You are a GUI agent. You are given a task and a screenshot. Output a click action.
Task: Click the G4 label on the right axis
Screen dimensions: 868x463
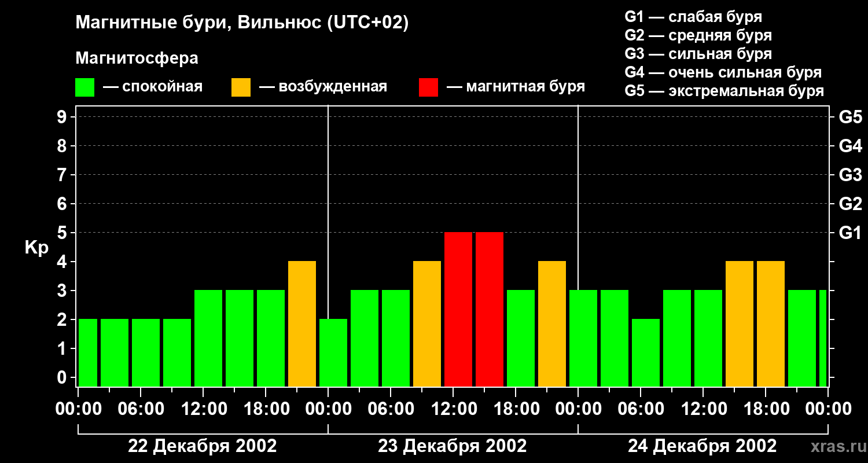(x=850, y=146)
